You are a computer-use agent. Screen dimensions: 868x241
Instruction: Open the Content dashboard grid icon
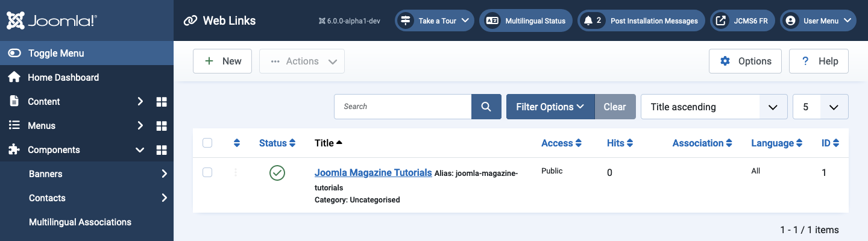(162, 102)
